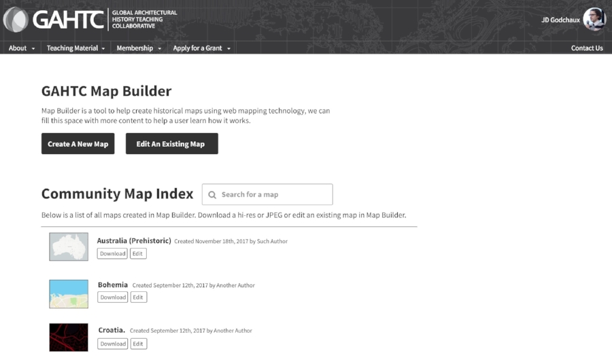Click the Croatia. map title
The height and width of the screenshot is (364, 612).
pos(112,330)
